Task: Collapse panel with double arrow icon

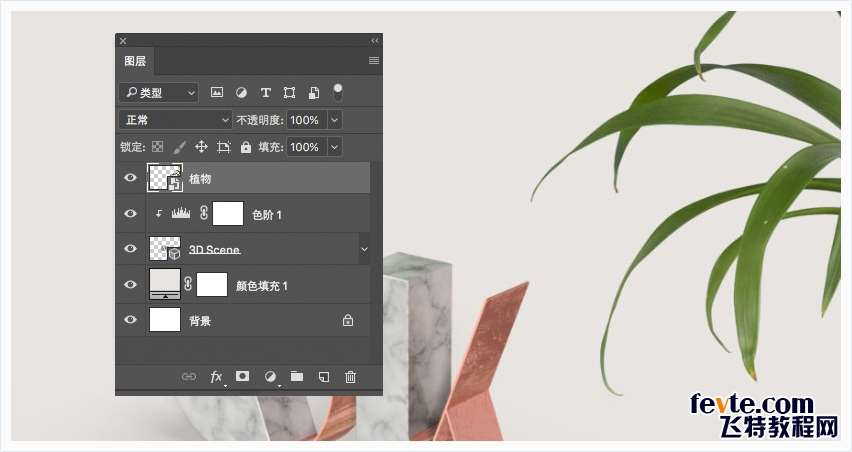Action: pyautogui.click(x=375, y=41)
